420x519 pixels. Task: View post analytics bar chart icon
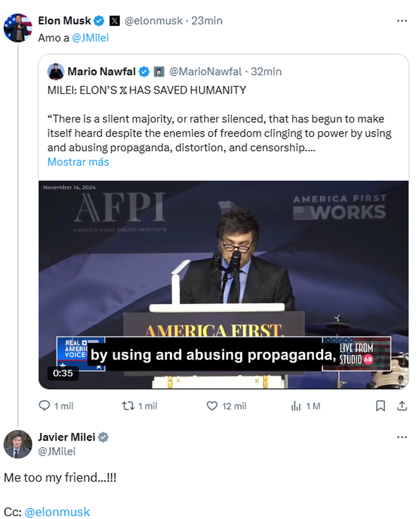coord(296,406)
